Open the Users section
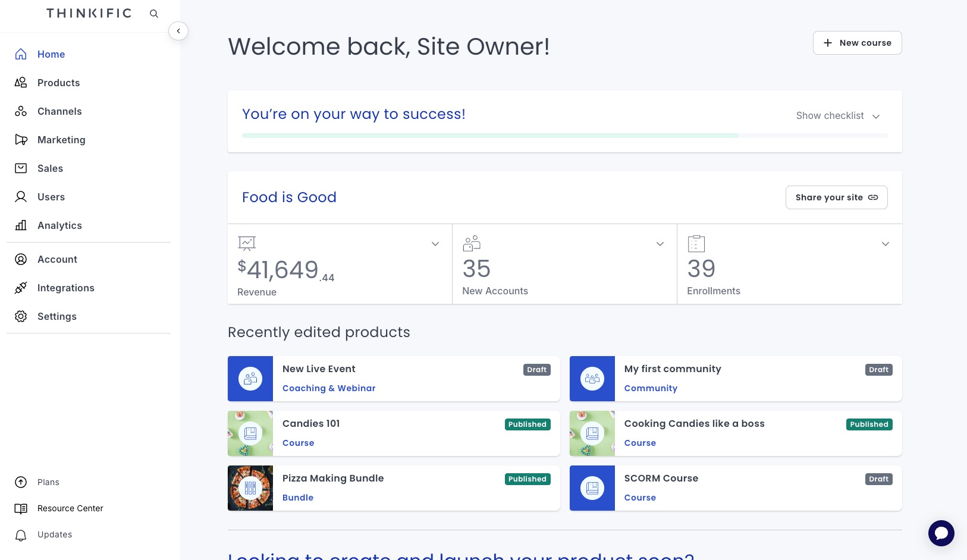 51,197
